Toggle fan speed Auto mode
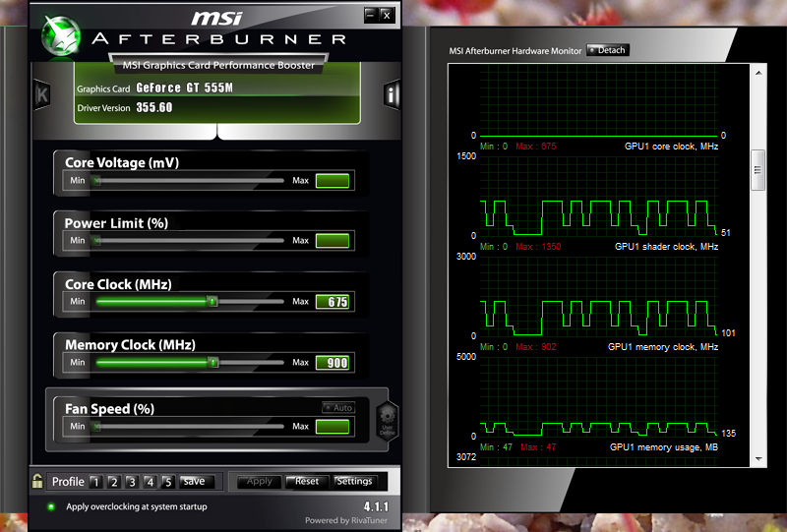The image size is (787, 532). point(338,407)
